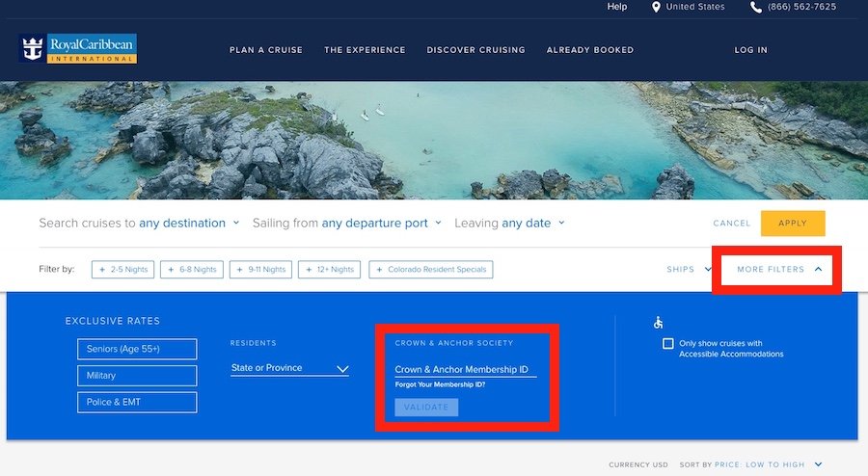Image resolution: width=868 pixels, height=476 pixels.
Task: Open the any departure port dropdown
Action: pyautogui.click(x=381, y=223)
